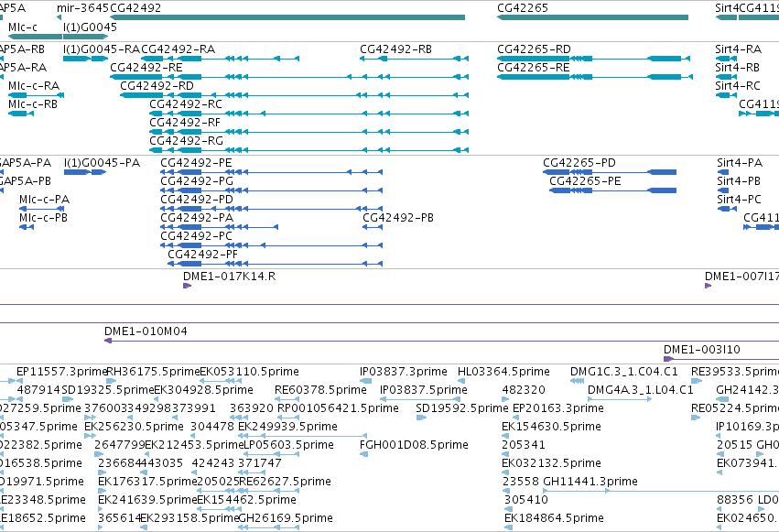
Task: Select the Mlc-c-PB protein feature
Action: pos(27,227)
